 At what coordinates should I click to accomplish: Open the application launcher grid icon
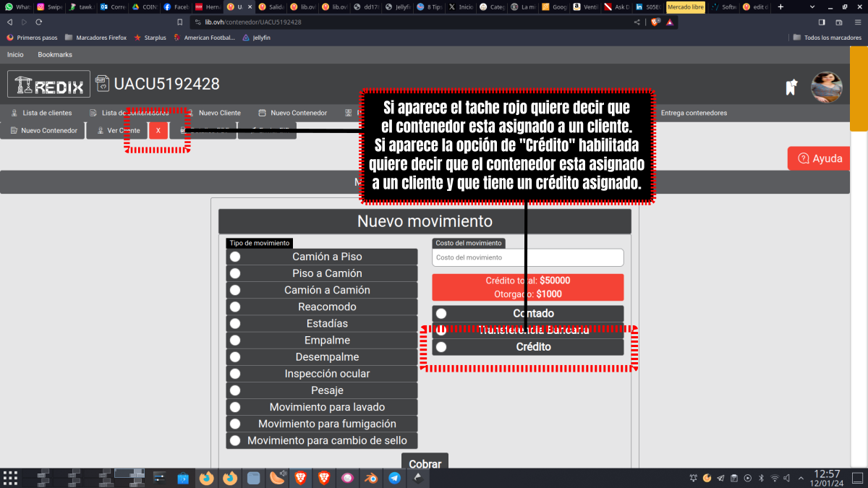(x=10, y=478)
